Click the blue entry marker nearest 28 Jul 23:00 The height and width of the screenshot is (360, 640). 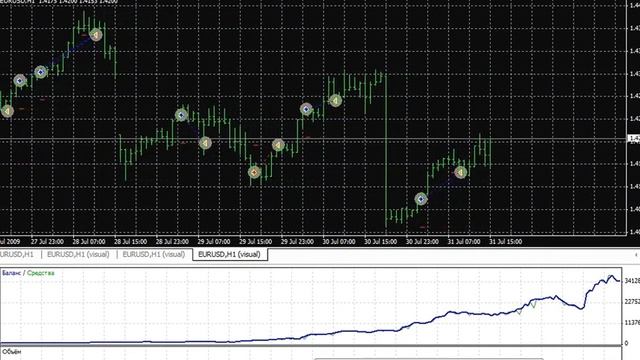pos(181,115)
